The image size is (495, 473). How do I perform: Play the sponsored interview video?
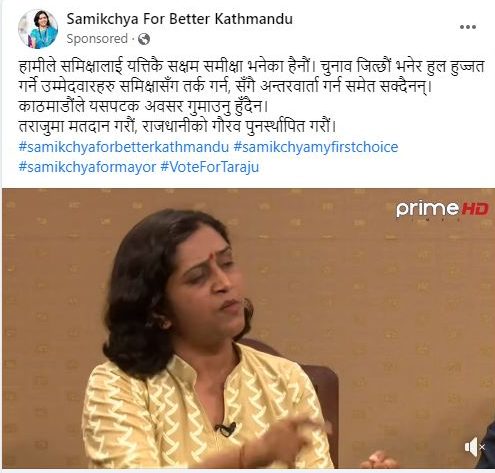tap(248, 328)
